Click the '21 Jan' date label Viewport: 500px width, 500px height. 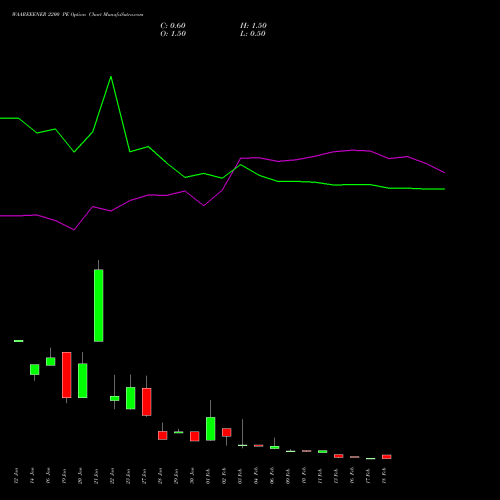tap(97, 476)
